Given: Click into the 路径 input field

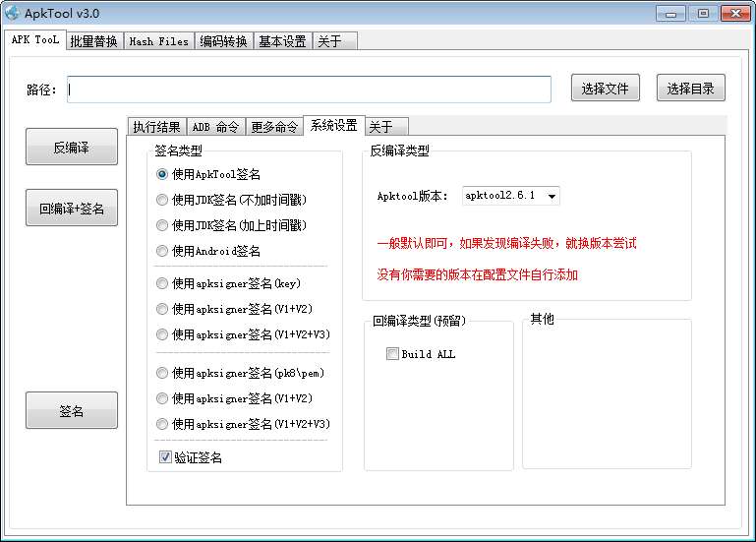Looking at the screenshot, I should [309, 90].
